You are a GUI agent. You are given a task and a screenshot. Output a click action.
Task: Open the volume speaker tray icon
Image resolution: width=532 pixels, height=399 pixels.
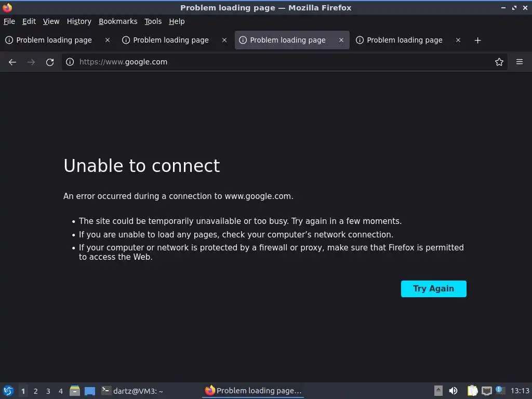pyautogui.click(x=453, y=391)
